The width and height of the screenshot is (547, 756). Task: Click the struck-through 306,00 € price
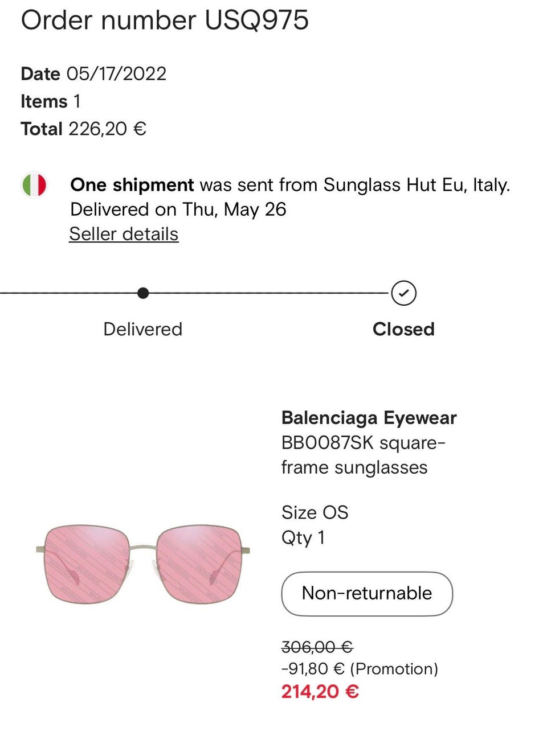click(x=317, y=647)
